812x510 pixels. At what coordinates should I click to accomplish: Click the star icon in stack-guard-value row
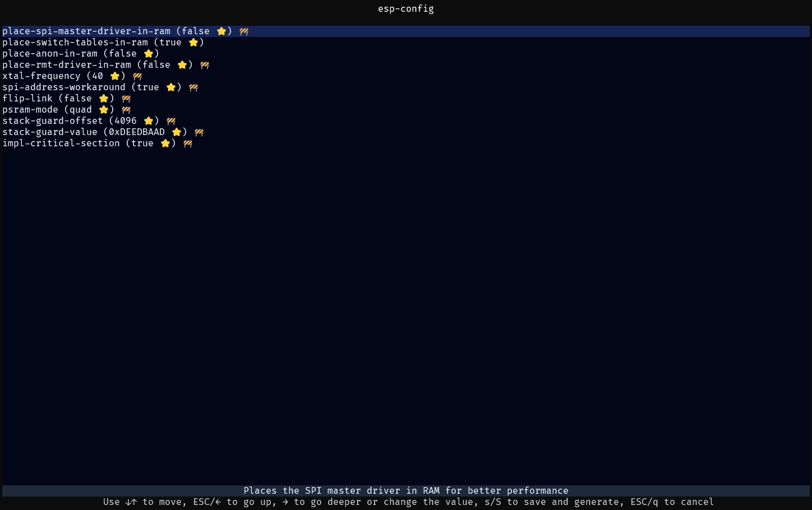[177, 132]
